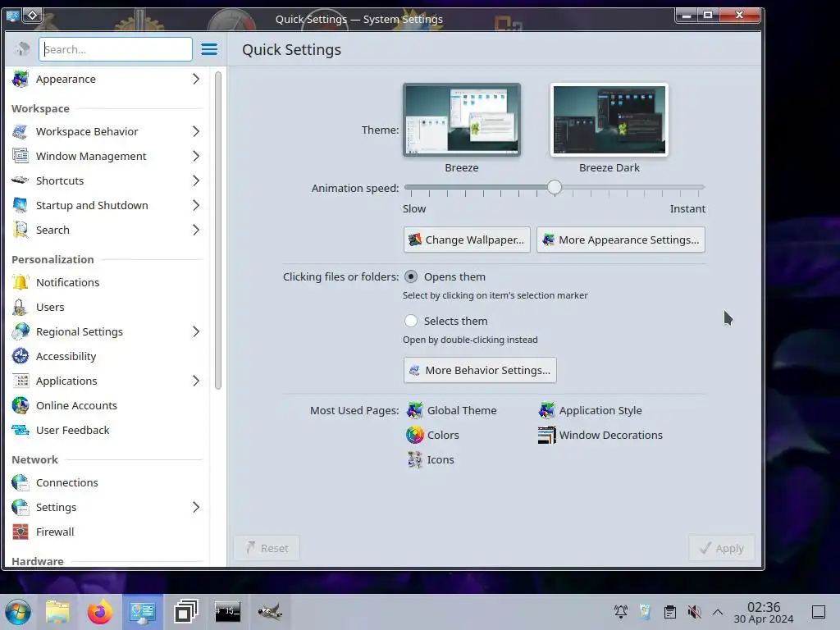
Task: Expand the Startup and Shutdown chevron
Action: coord(196,205)
